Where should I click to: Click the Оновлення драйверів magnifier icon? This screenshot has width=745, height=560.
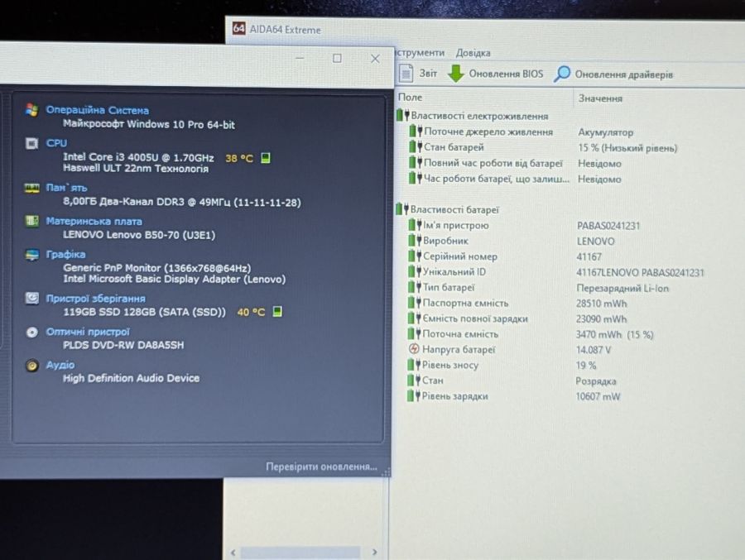coord(562,74)
